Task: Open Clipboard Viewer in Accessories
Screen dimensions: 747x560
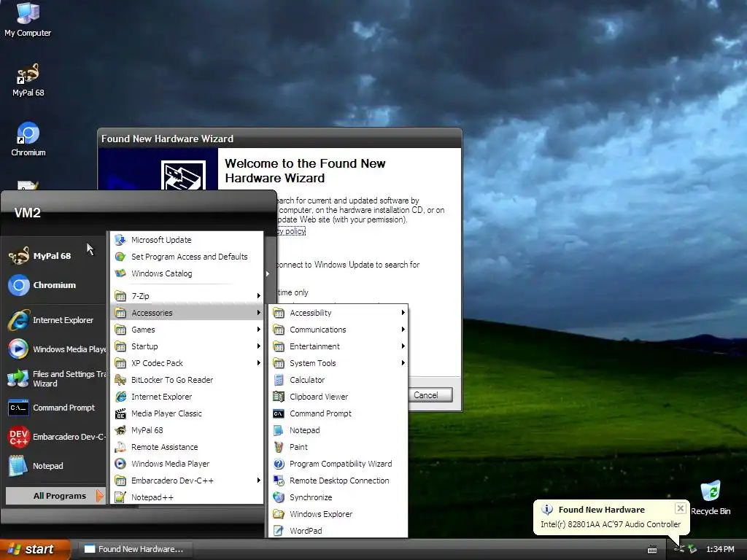Action: click(x=338, y=397)
